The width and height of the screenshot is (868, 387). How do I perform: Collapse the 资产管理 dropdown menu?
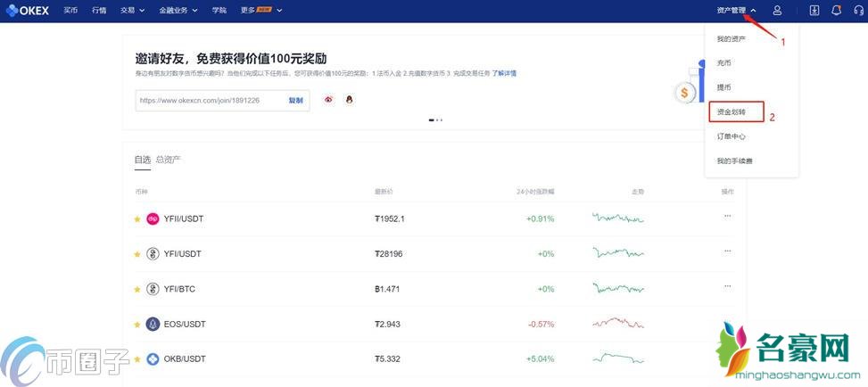[736, 11]
